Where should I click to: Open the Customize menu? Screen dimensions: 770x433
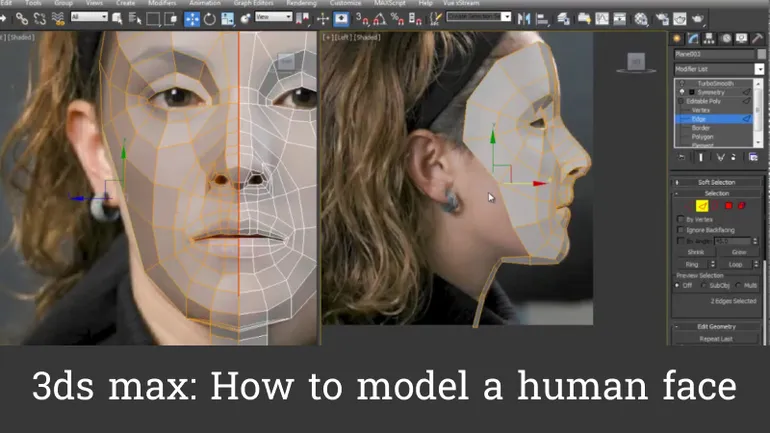(x=346, y=3)
